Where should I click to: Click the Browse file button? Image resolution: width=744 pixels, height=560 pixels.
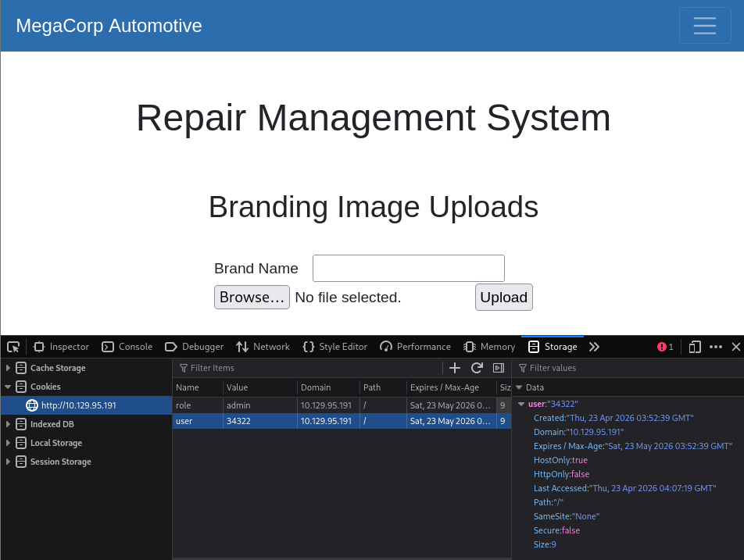(252, 298)
